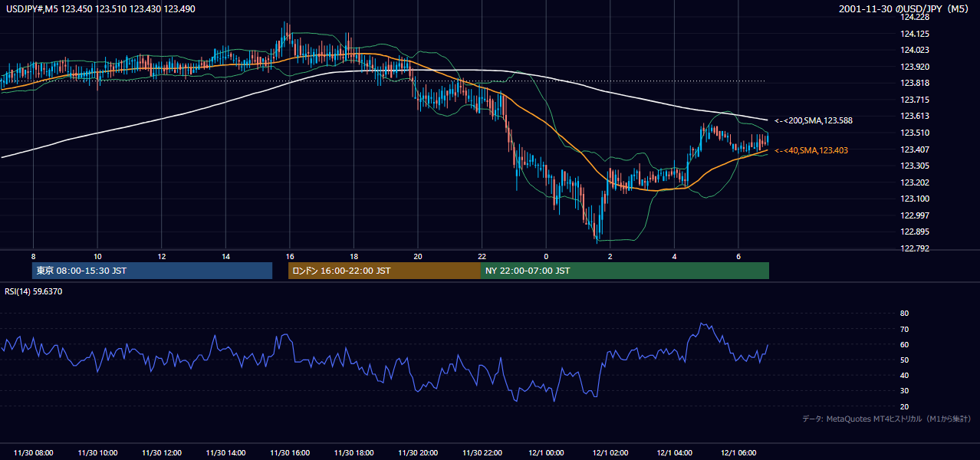Click the MetaQuotes MT4 data source note
This screenshot has height=460, width=980.
point(886,419)
